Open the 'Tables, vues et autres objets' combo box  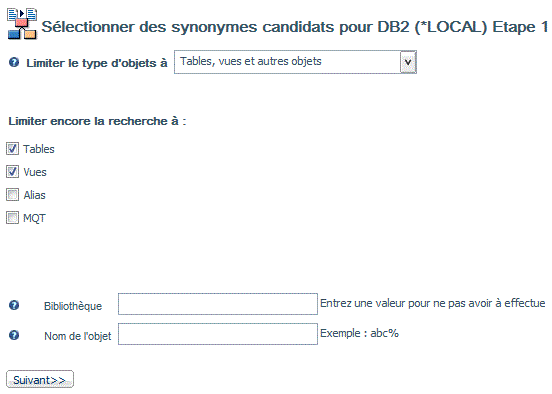point(295,62)
